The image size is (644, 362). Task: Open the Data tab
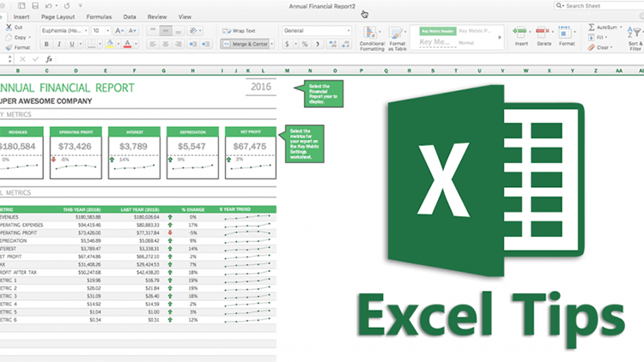click(x=130, y=17)
